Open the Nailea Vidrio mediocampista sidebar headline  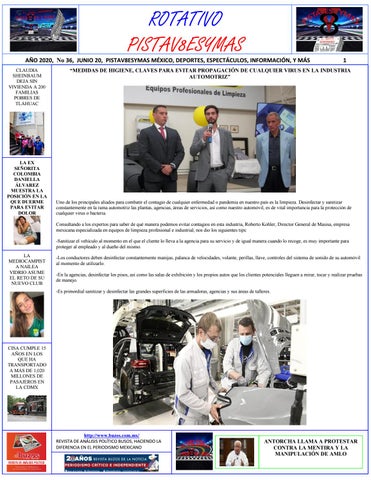pyautogui.click(x=27, y=269)
